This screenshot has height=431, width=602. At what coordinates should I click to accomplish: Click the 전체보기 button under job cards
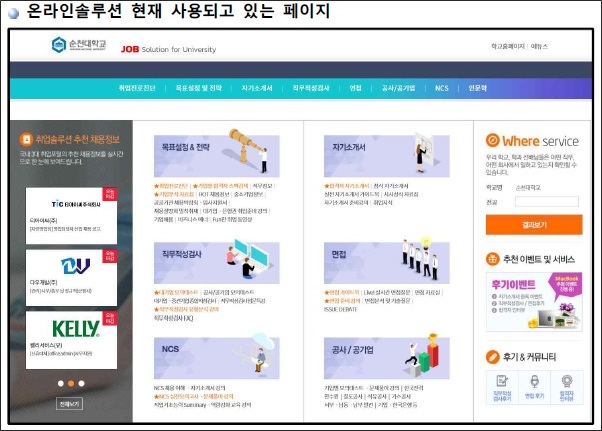pyautogui.click(x=69, y=404)
